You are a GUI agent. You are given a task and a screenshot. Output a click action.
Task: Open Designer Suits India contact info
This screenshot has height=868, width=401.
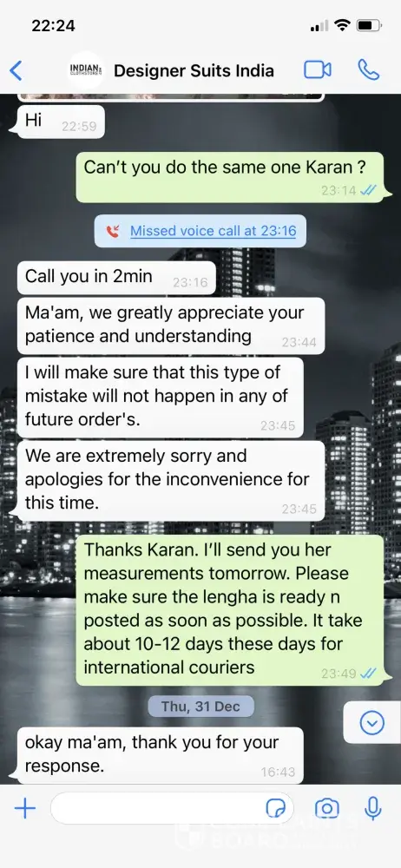tap(194, 71)
